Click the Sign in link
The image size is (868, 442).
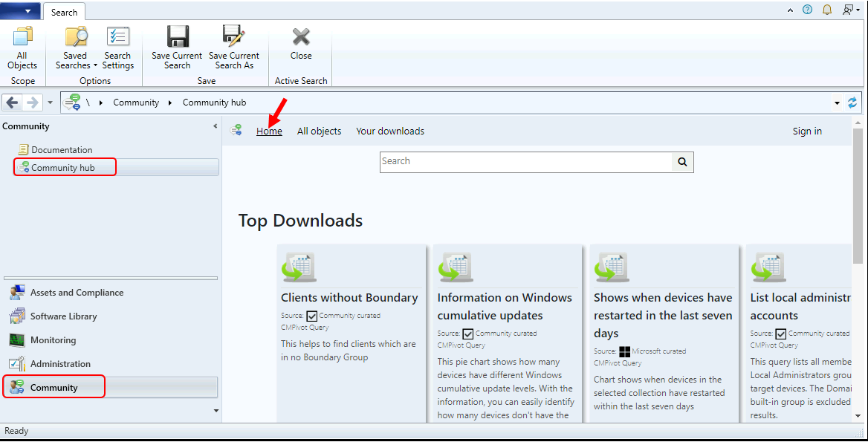pyautogui.click(x=807, y=131)
